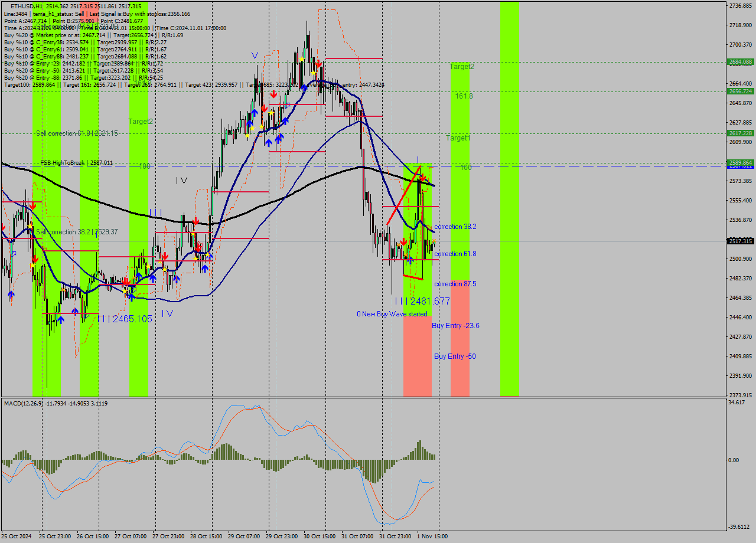Click the 'Target1' label near 2617

(458, 138)
